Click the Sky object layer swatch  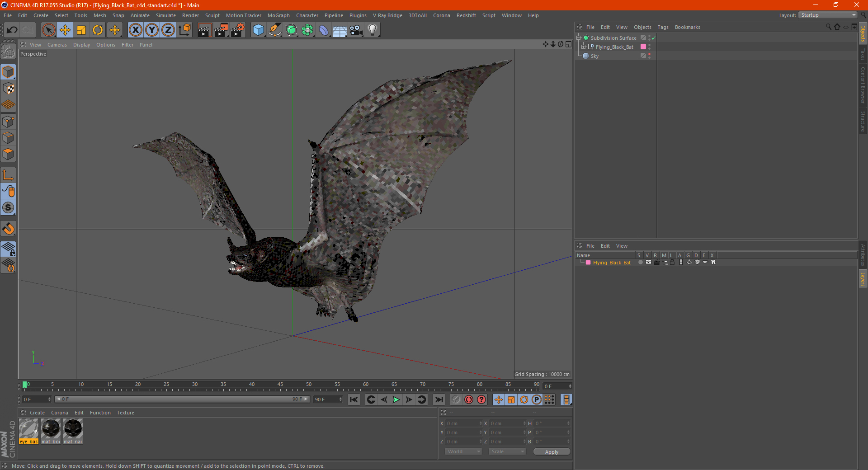coord(643,56)
